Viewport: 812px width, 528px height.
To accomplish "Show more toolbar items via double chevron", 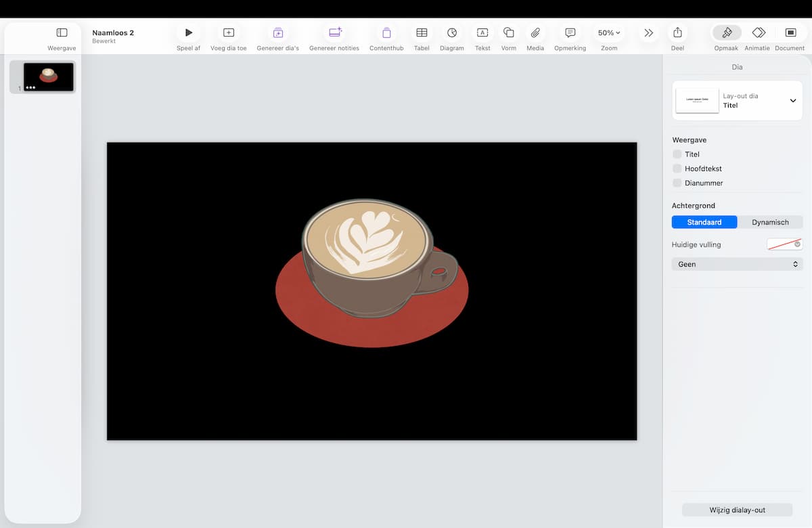I will pos(648,32).
